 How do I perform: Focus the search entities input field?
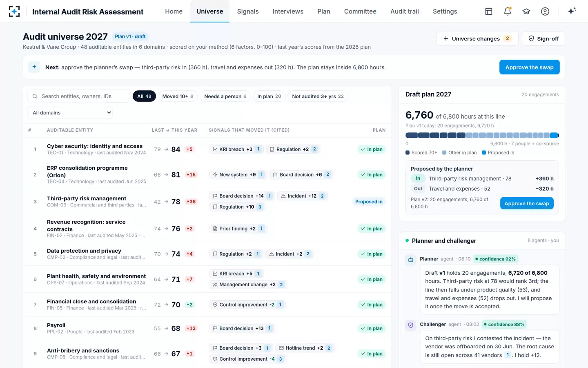78,96
